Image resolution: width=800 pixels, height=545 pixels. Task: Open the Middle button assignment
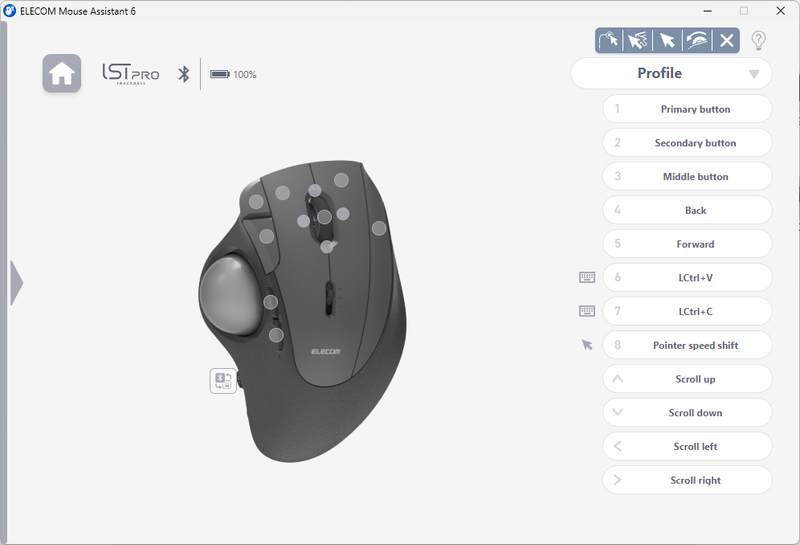coord(687,176)
